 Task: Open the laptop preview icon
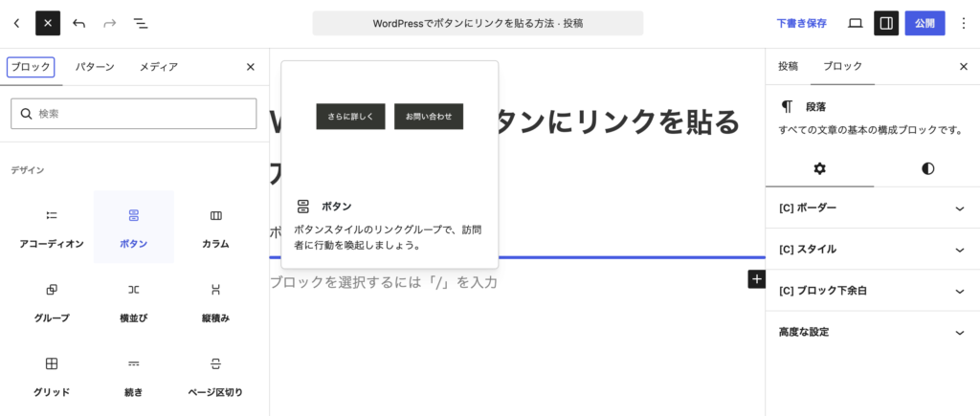point(855,24)
